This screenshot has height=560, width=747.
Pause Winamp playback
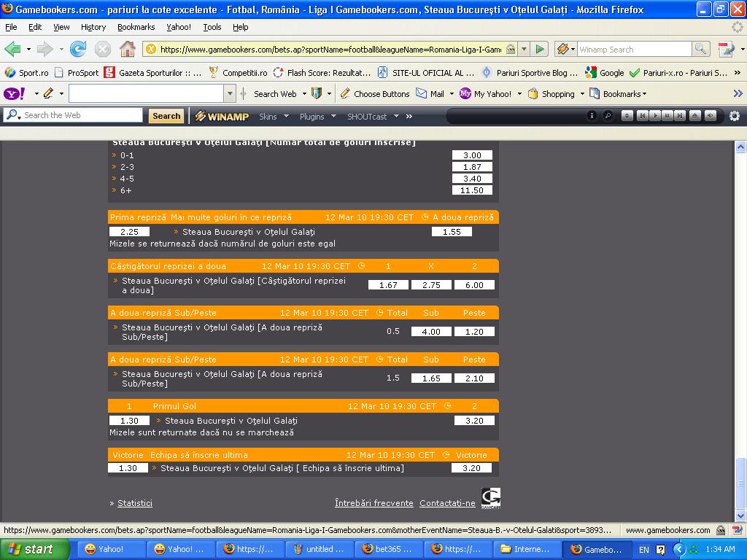pos(667,116)
